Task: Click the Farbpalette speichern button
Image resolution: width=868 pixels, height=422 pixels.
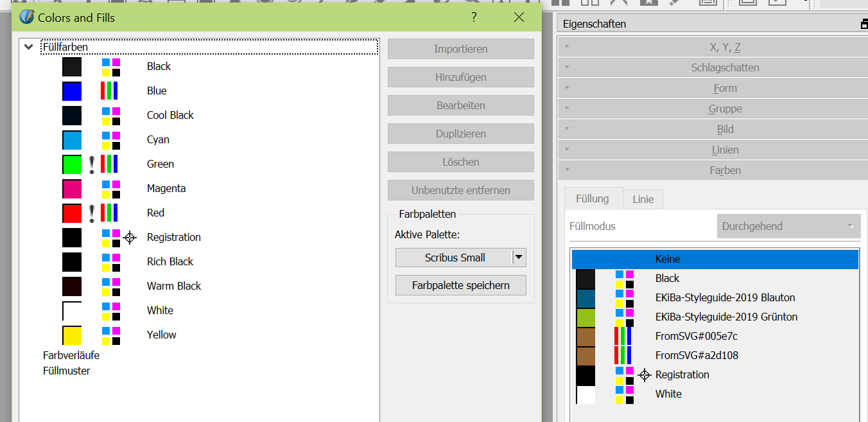Action: click(460, 285)
